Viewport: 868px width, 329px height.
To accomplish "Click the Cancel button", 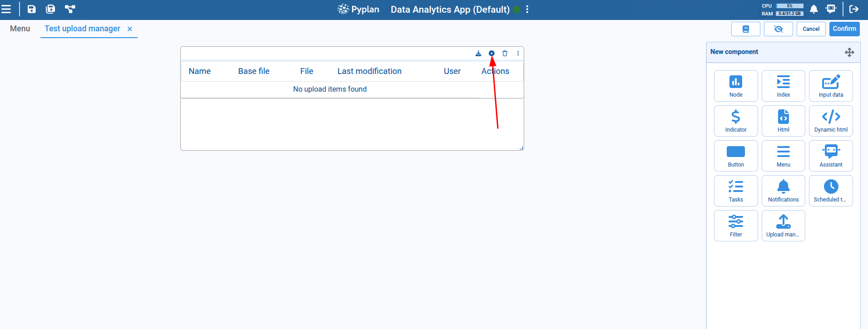I will click(811, 29).
